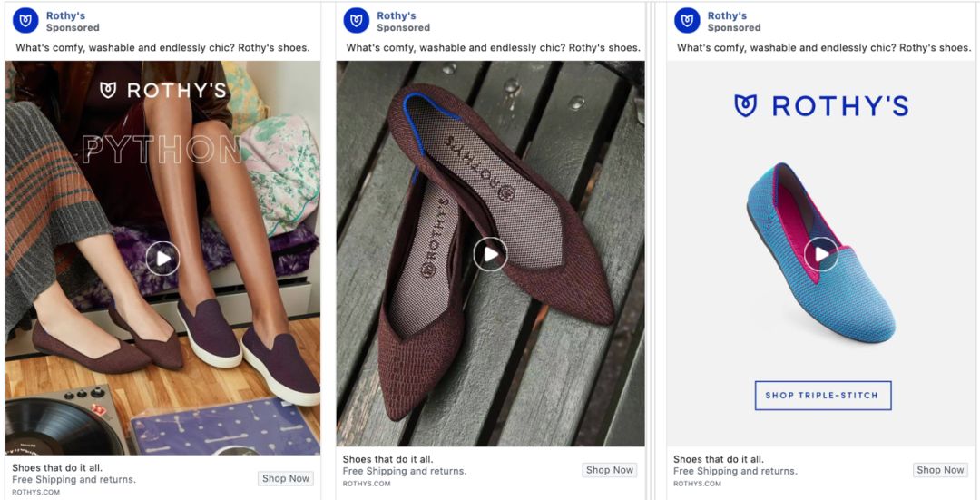Viewport: 980px width, 500px height.
Task: Click the Shop Triple-Stitch button
Action: [822, 396]
